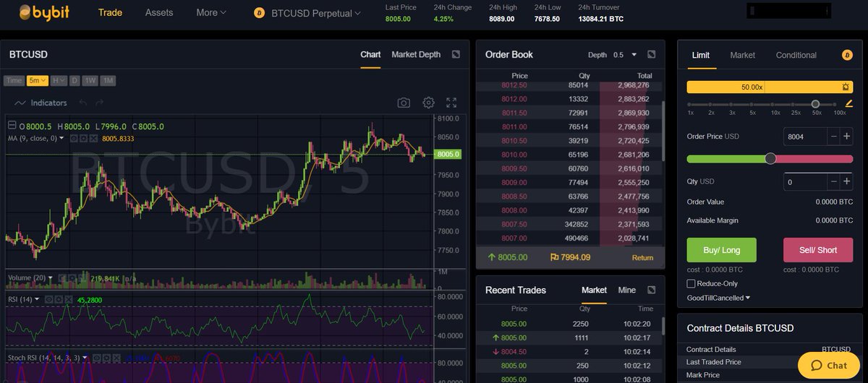Screen dimensions: 868x383
Task: Click the pencil icon to edit leverage
Action: click(x=848, y=103)
